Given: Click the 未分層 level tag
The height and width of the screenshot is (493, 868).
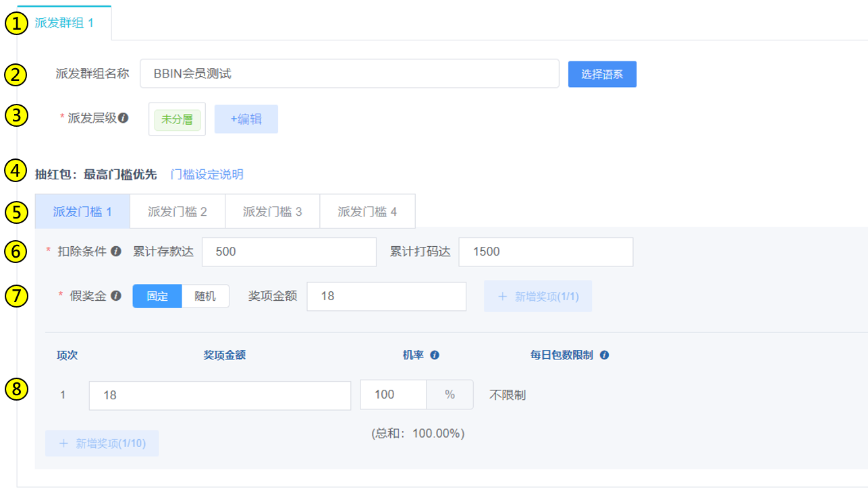Looking at the screenshot, I should (177, 119).
